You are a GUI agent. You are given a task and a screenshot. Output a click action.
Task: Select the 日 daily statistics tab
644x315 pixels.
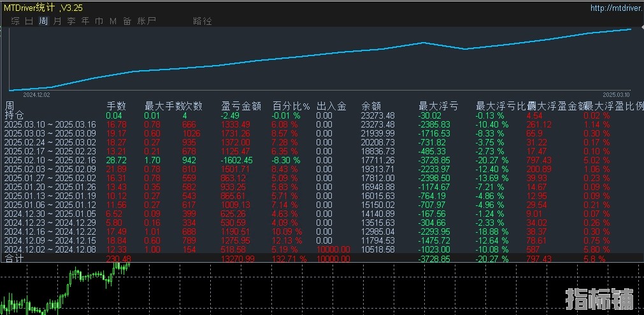pos(29,21)
